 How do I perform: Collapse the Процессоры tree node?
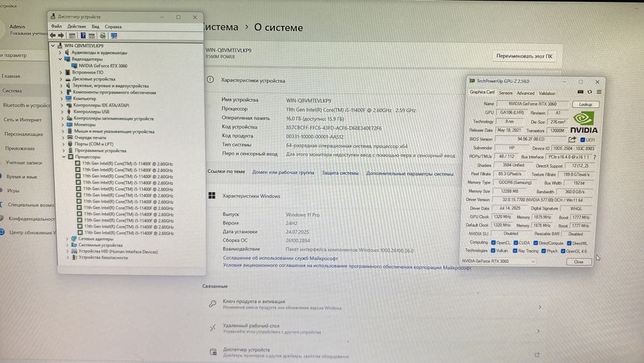point(64,157)
